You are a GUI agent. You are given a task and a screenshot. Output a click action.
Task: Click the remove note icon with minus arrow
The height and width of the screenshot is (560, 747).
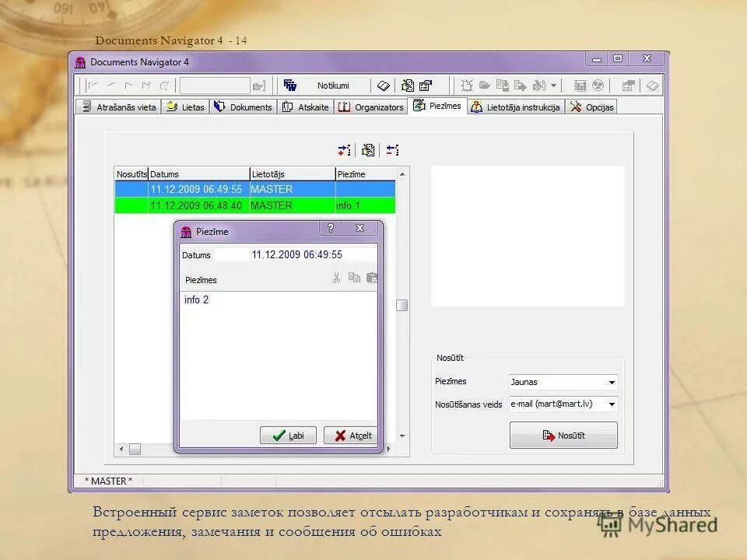click(x=393, y=149)
